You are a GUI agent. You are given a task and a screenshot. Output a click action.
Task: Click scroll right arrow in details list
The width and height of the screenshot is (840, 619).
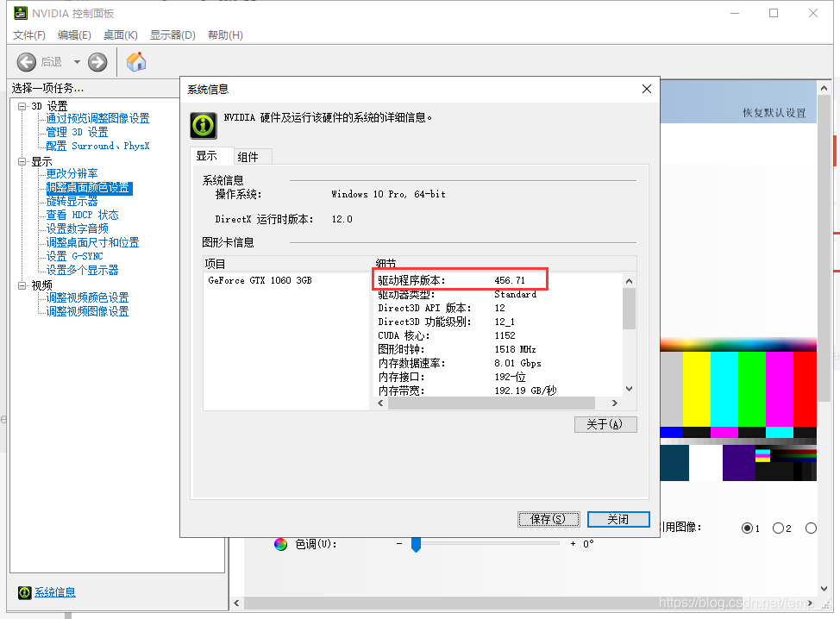tap(614, 403)
